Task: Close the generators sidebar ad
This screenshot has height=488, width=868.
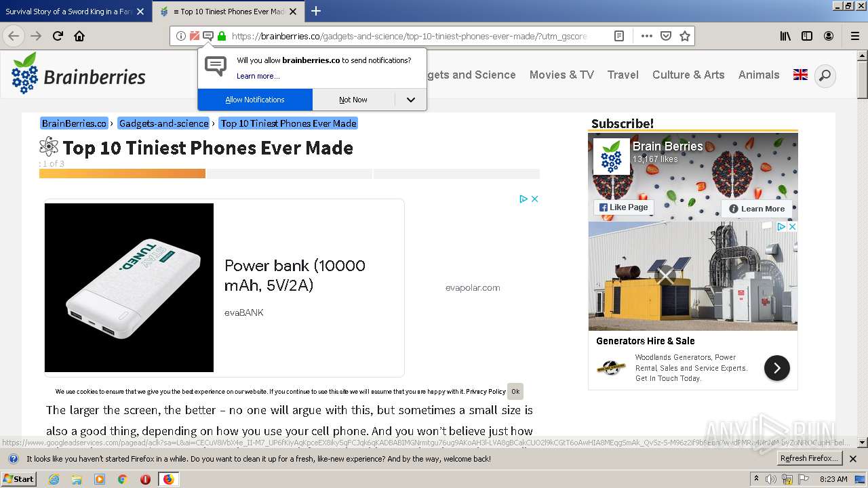Action: coord(791,227)
